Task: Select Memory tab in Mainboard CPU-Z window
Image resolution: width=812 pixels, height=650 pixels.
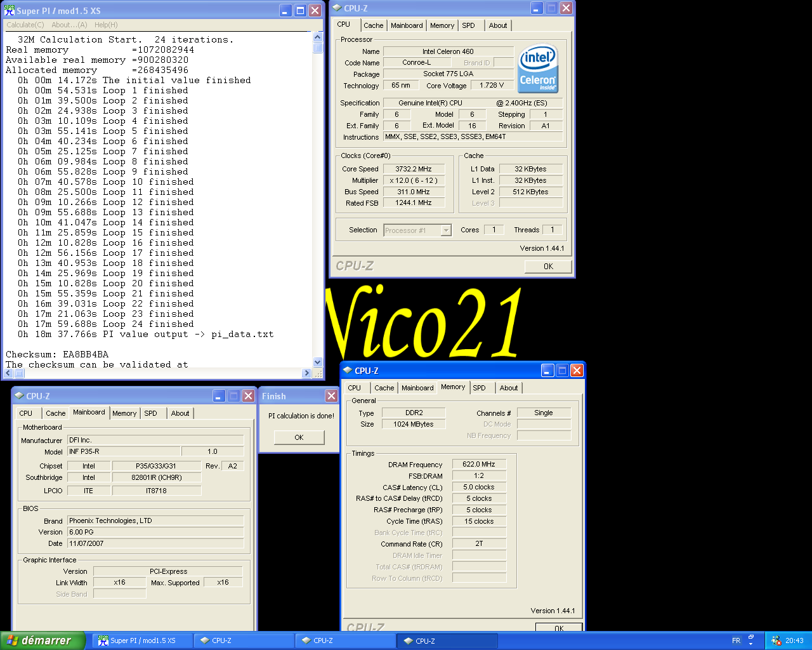Action: (x=124, y=413)
